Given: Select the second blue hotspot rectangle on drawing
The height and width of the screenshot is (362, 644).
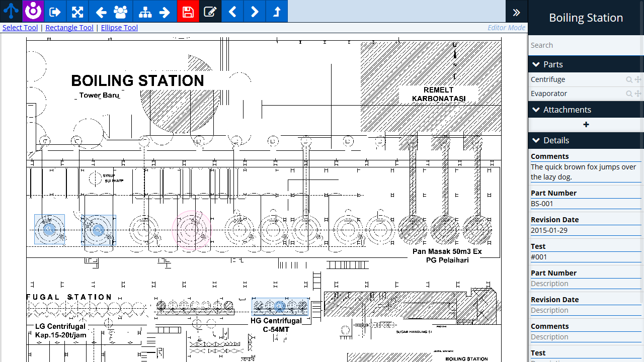Looking at the screenshot, I should (99, 230).
